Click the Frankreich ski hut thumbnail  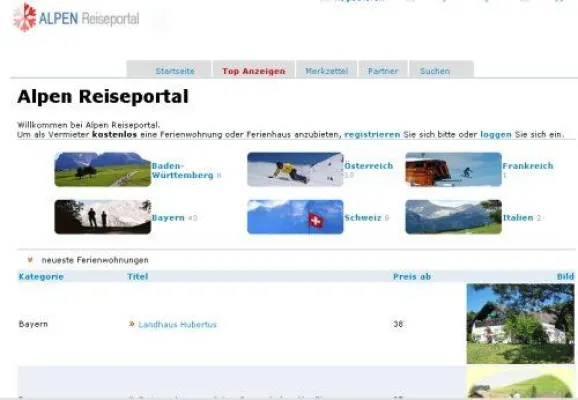click(x=453, y=169)
